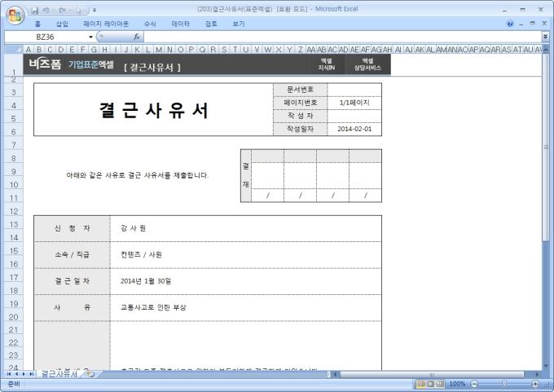Click the Name Box showing BZ36

point(46,37)
